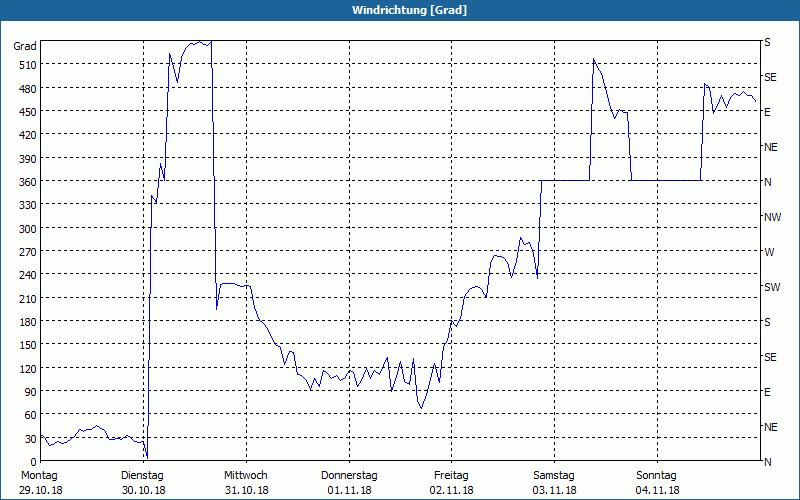Viewport: 800px width, 500px height.
Task: Click the 'NW' compass label on right axis
Action: [x=772, y=217]
